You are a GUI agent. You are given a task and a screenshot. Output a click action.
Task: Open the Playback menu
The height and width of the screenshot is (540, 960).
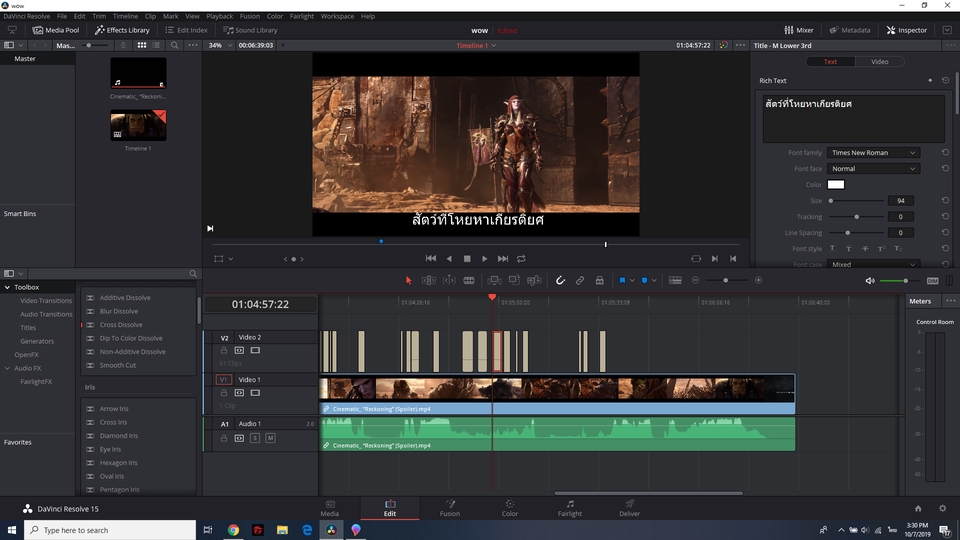click(x=219, y=16)
